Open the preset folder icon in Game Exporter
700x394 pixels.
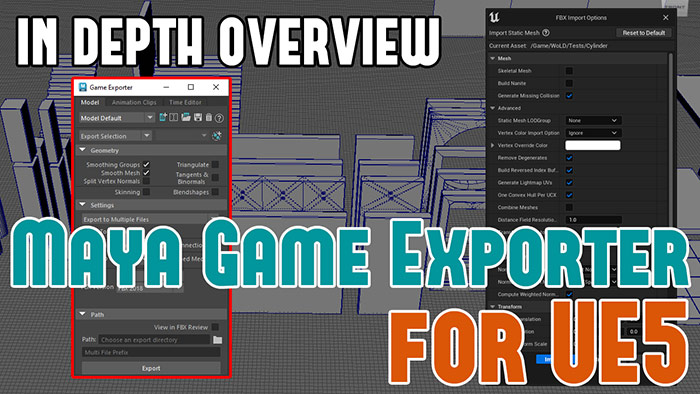click(186, 117)
